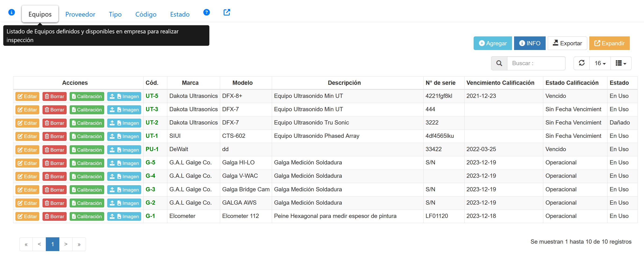Delete equipment PU-1 with Borrar
Viewport: 644px width, 256px height.
[x=54, y=150]
